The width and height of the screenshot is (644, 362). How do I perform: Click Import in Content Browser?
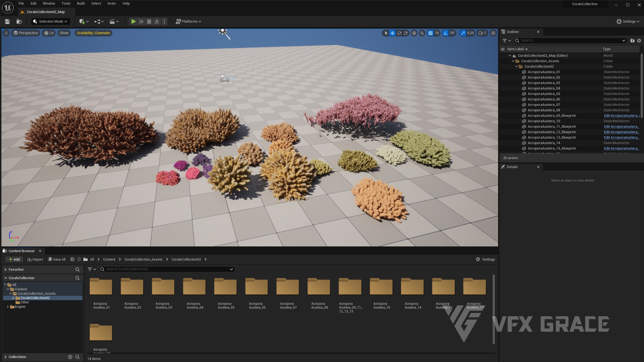coord(35,259)
